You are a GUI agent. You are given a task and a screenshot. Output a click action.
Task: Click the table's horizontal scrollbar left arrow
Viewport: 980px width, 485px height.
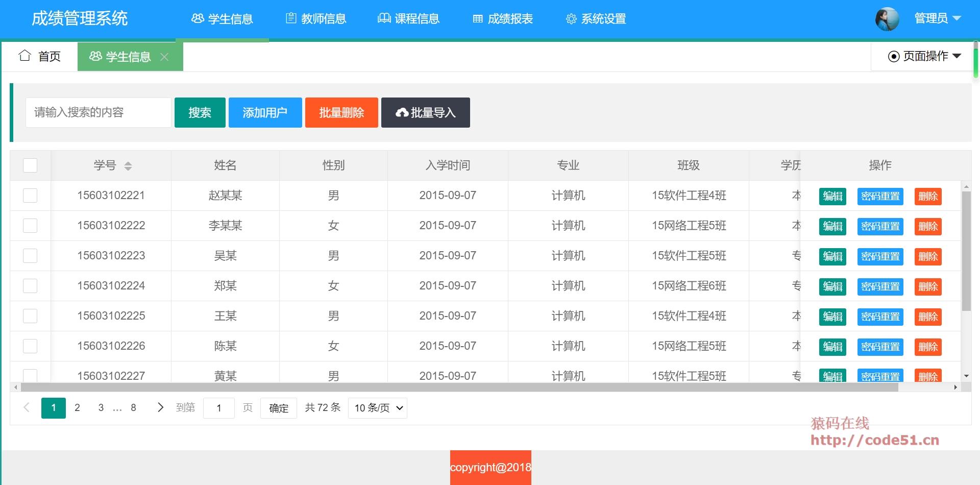tap(16, 387)
